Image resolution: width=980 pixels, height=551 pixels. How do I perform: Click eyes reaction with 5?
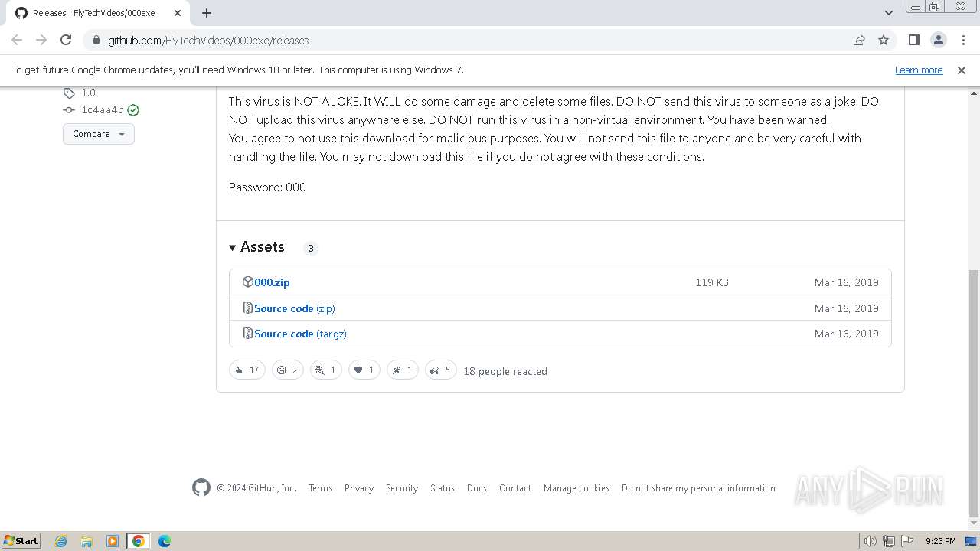pos(441,370)
